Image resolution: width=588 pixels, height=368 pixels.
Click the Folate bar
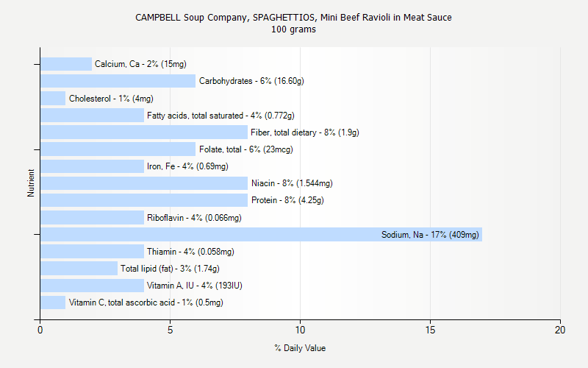118,149
